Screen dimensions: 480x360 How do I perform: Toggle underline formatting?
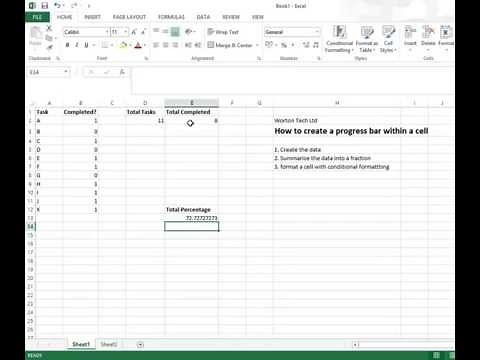point(86,45)
